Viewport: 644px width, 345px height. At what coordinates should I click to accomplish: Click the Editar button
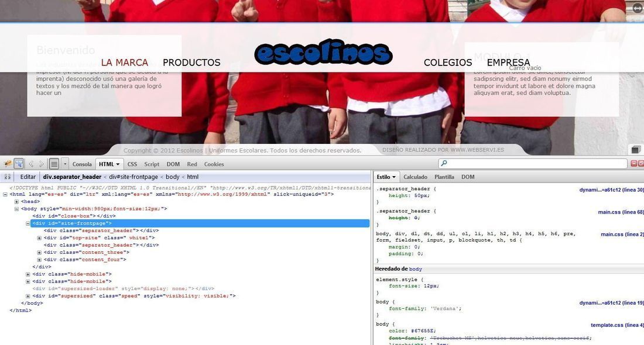[28, 177]
